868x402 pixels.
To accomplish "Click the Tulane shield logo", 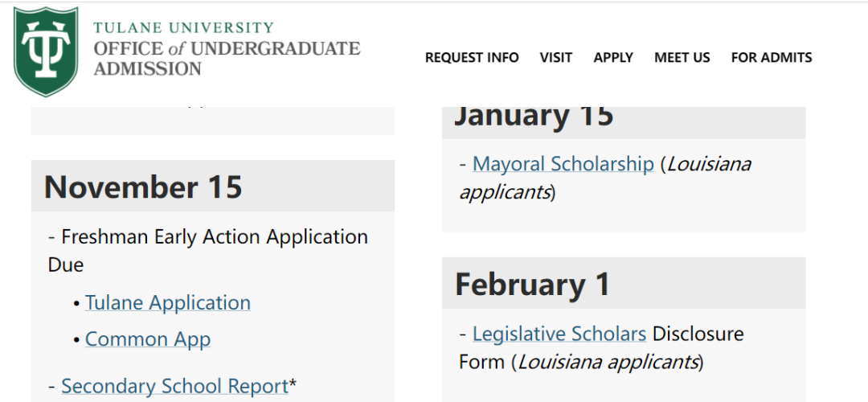I will [46, 51].
